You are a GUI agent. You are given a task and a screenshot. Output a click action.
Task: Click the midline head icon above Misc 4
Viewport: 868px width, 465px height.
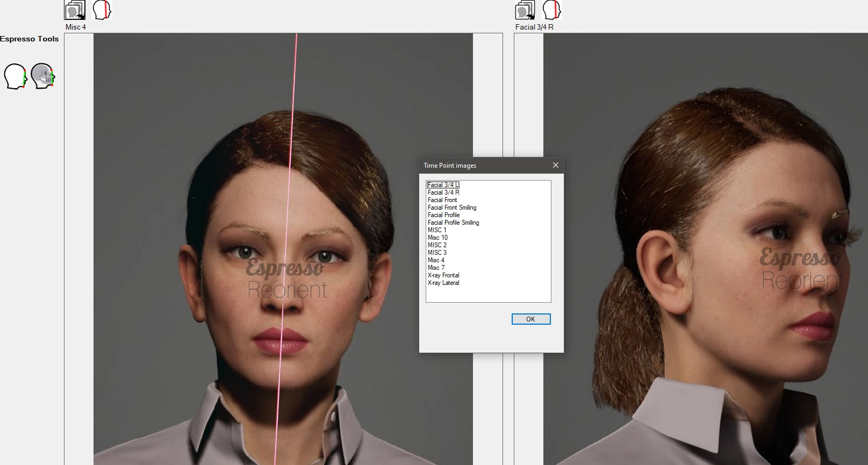click(x=102, y=10)
